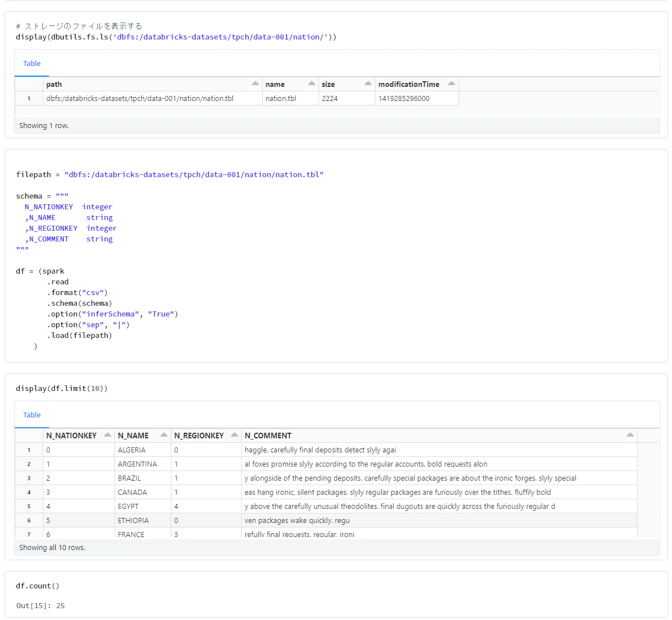672x620 pixels.
Task: Select the BRAZIL name cell
Action: pos(143,478)
